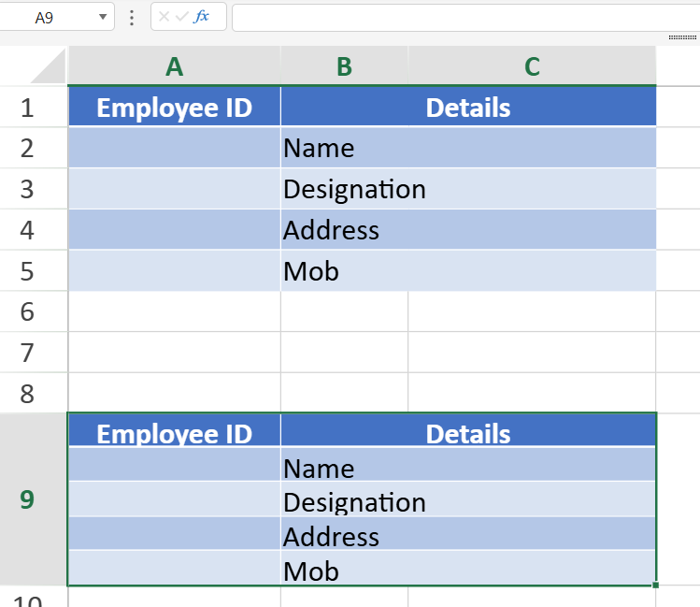Select empty cell C8
The width and height of the screenshot is (700, 607).
[532, 394]
